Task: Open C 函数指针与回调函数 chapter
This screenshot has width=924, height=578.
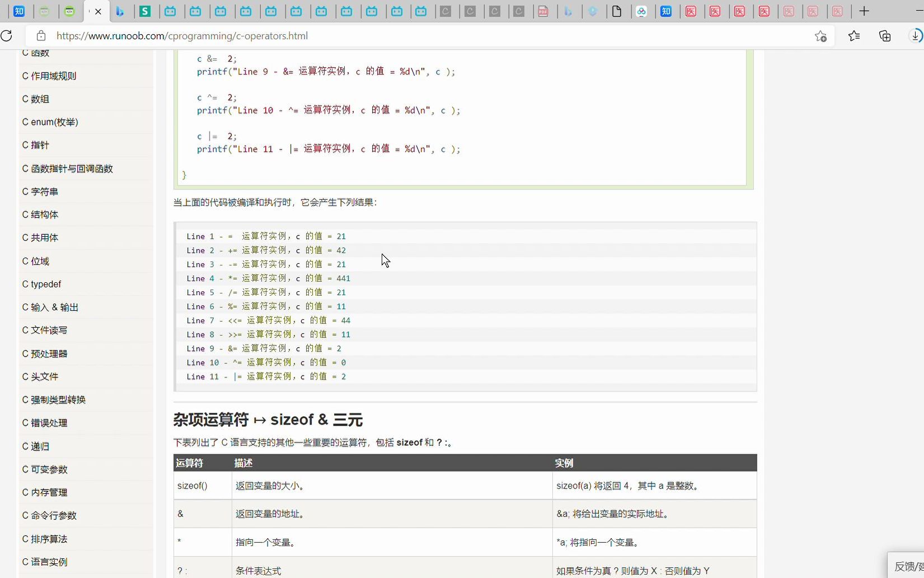Action: (x=68, y=169)
